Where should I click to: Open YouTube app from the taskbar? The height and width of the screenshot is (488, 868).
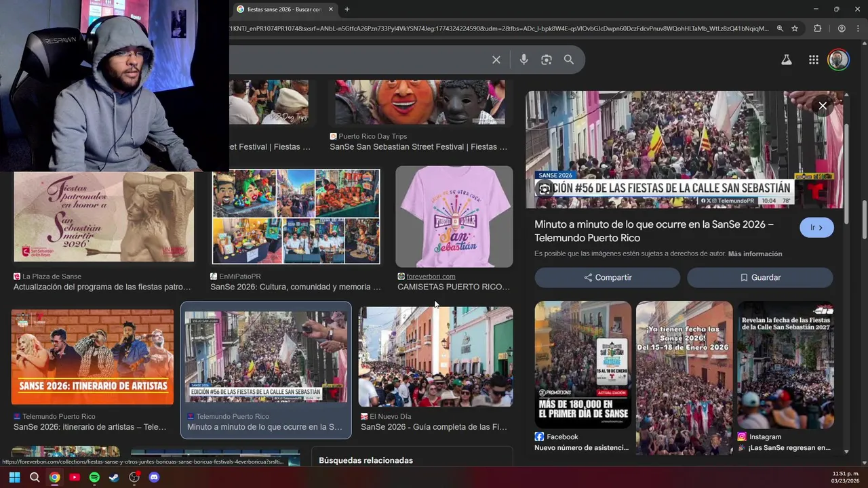75,477
